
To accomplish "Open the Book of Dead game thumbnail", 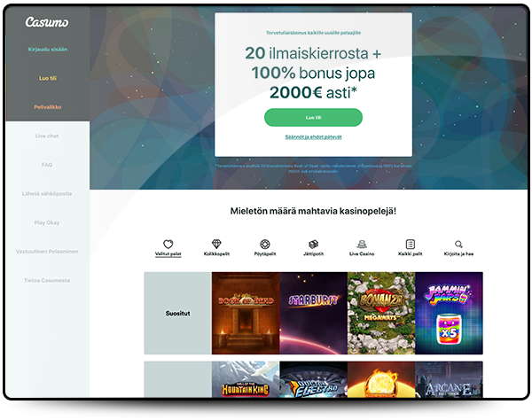I will [x=246, y=313].
